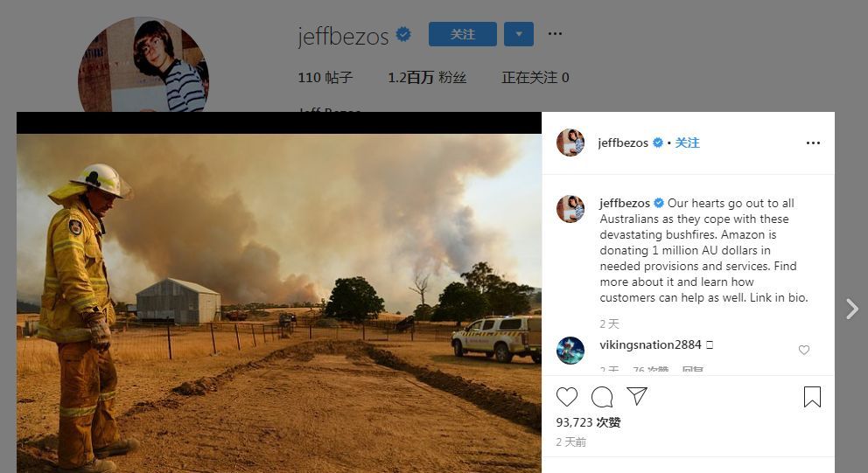Open the 正在关注 0 following list

point(535,78)
